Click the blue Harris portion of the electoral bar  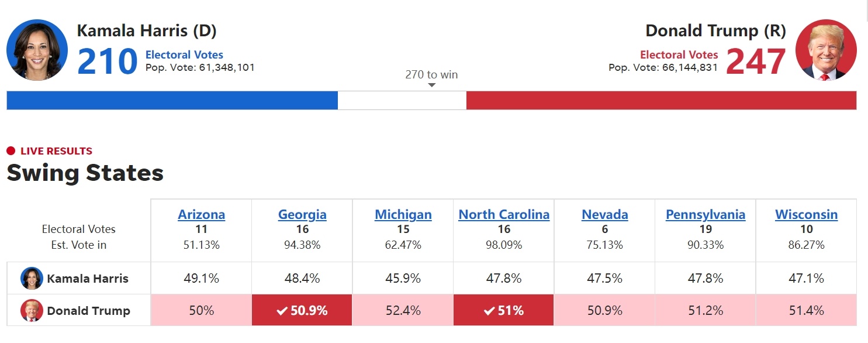(172, 101)
